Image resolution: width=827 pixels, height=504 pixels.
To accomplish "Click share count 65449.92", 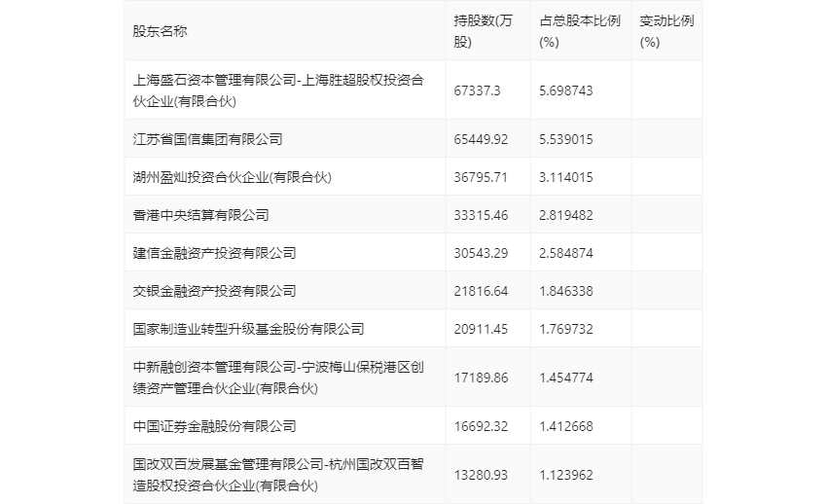I will (x=481, y=139).
